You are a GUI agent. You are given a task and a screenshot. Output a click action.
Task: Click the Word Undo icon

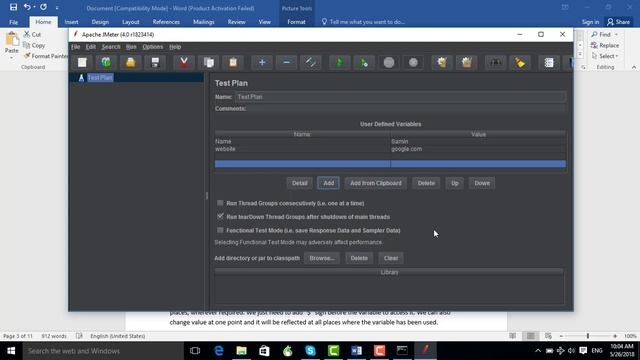point(27,7)
